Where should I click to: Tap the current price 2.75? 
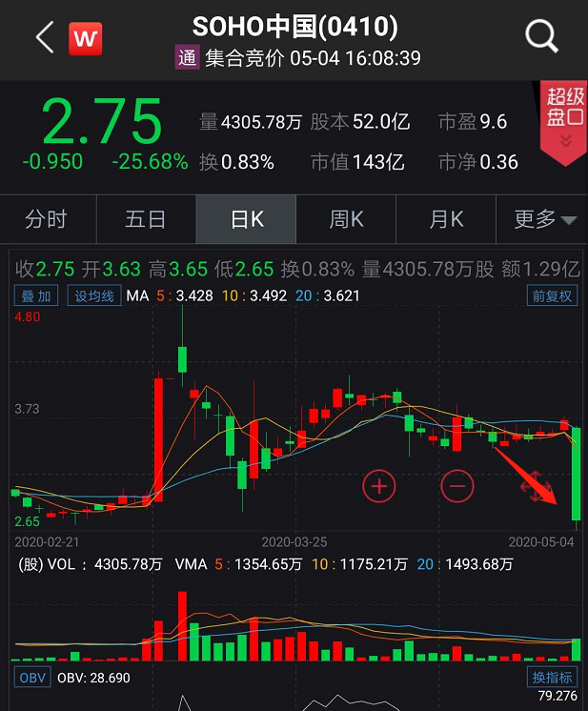click(x=102, y=121)
